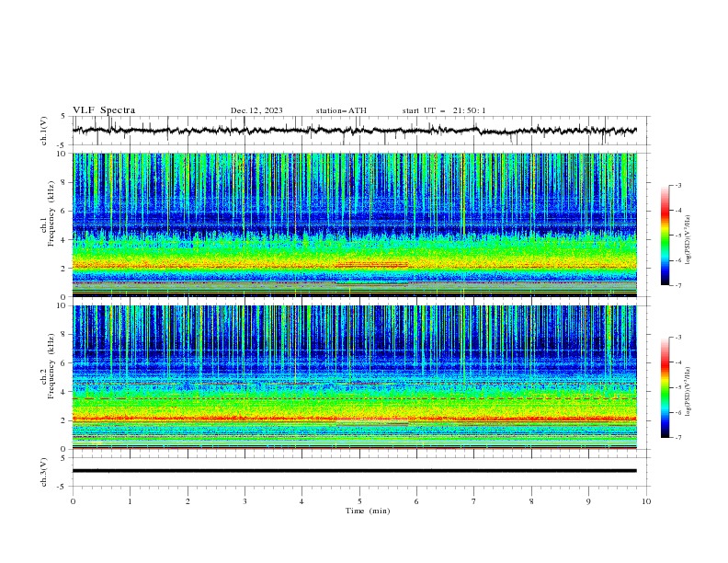
Task: Click the "station=ATH" header label
Action: click(x=341, y=110)
